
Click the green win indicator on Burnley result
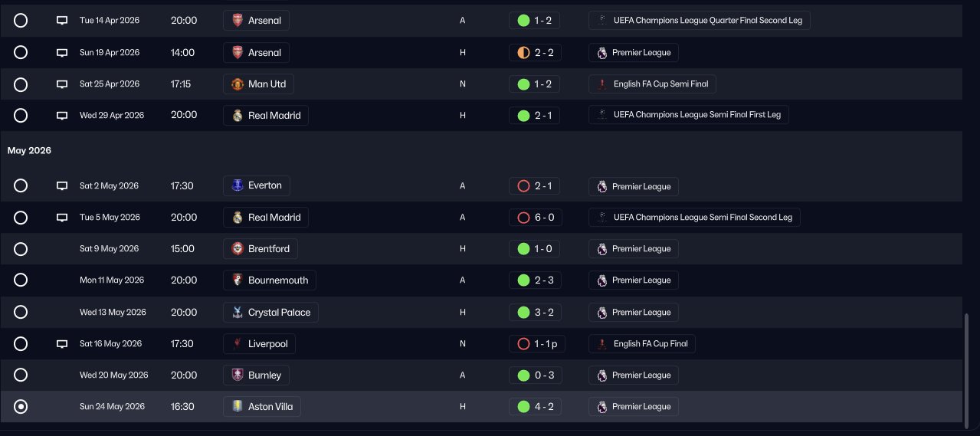pos(524,375)
